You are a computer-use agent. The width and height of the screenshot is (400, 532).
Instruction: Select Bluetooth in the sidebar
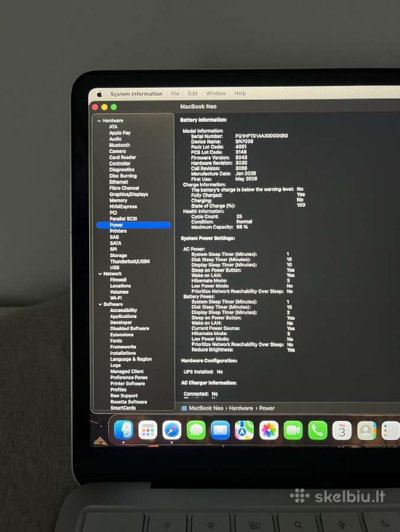tap(120, 145)
